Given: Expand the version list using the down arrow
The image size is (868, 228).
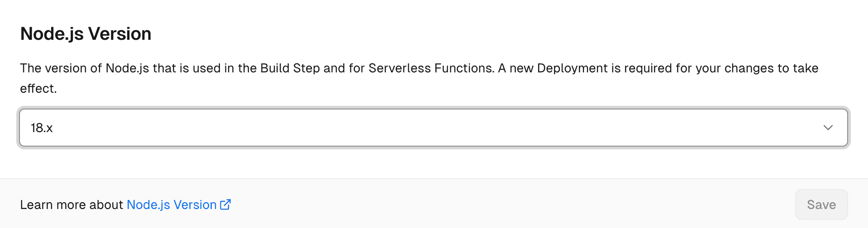Looking at the screenshot, I should (x=828, y=128).
